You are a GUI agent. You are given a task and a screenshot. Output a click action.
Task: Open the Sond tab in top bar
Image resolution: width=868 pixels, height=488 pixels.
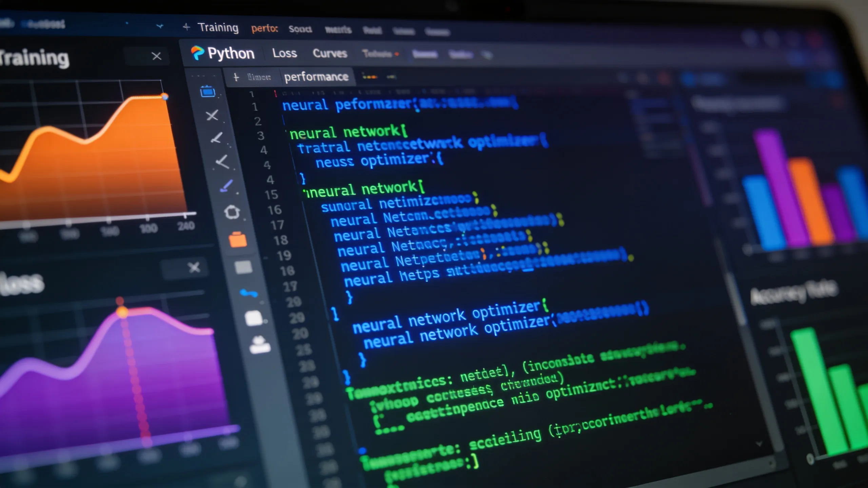coord(300,29)
